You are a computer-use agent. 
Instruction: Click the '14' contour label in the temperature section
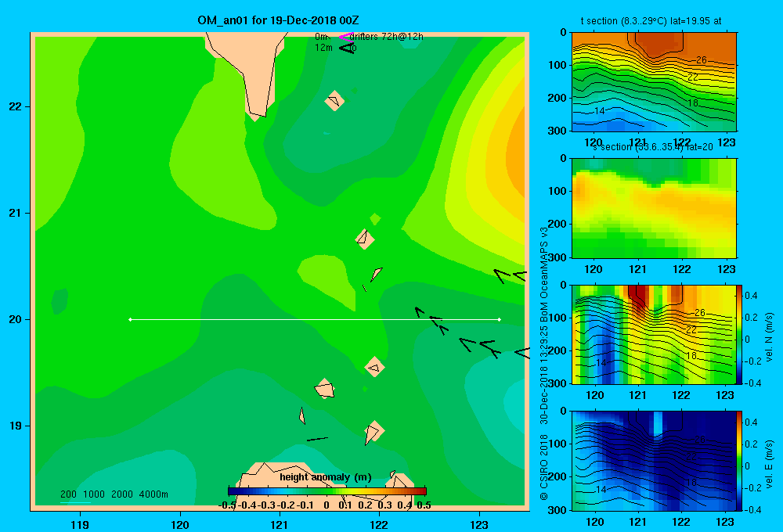click(x=600, y=111)
